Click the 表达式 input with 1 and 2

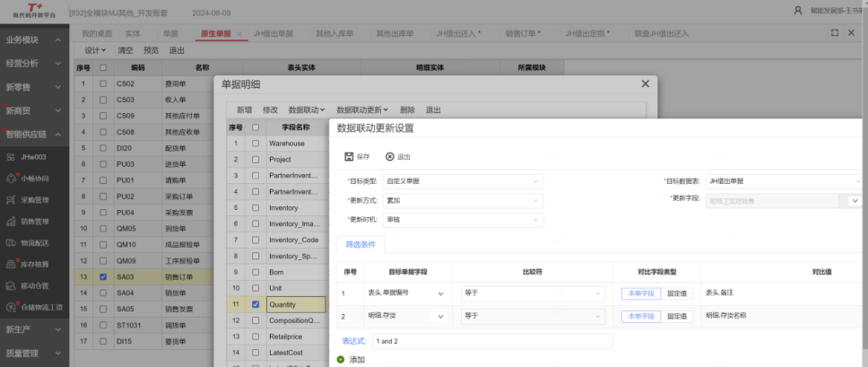(x=492, y=342)
